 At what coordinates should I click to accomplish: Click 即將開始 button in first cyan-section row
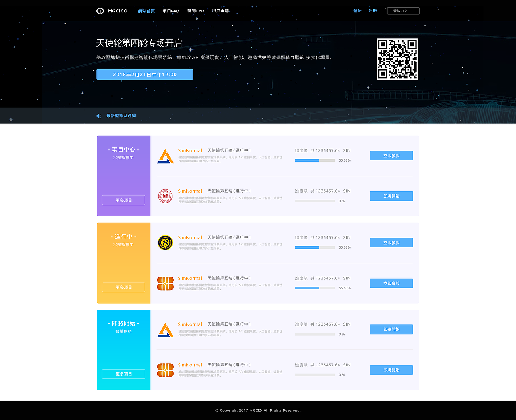pyautogui.click(x=391, y=329)
